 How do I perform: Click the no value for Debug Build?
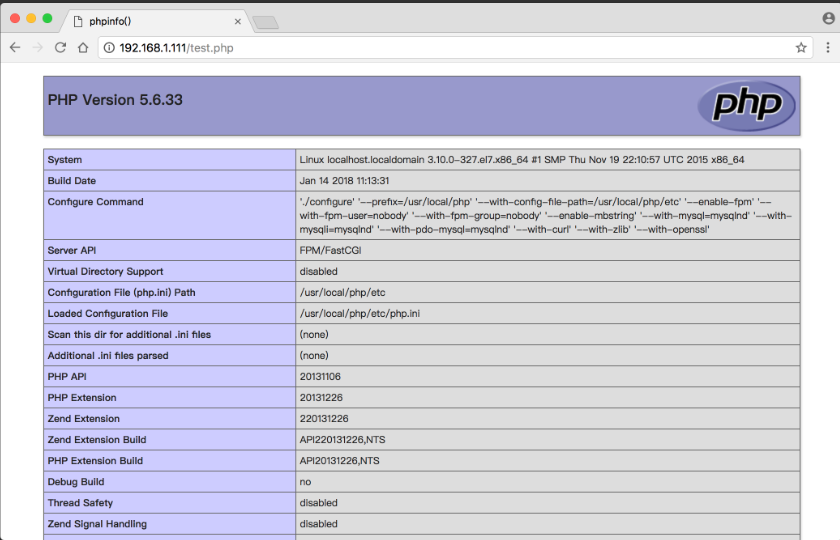click(305, 482)
